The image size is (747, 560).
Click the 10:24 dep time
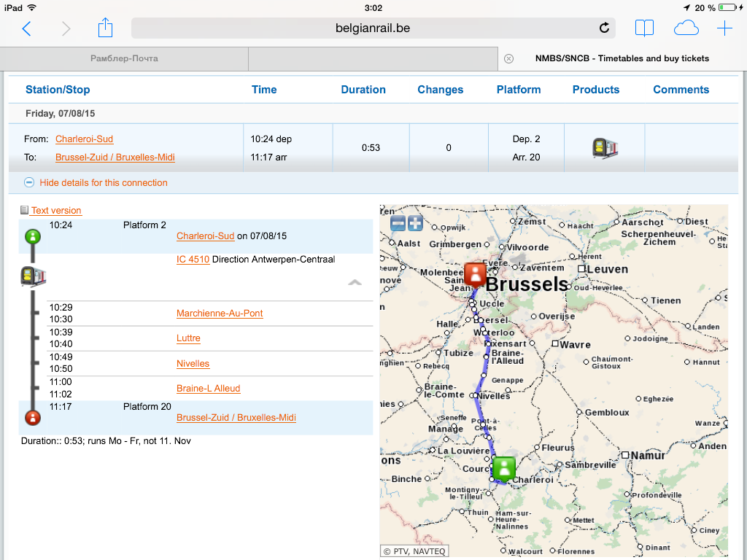click(x=271, y=139)
